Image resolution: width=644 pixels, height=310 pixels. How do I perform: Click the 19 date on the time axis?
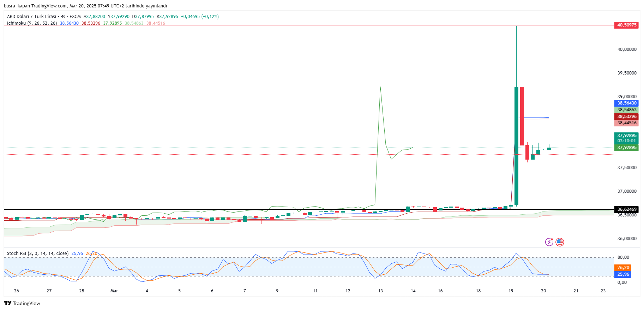point(511,291)
